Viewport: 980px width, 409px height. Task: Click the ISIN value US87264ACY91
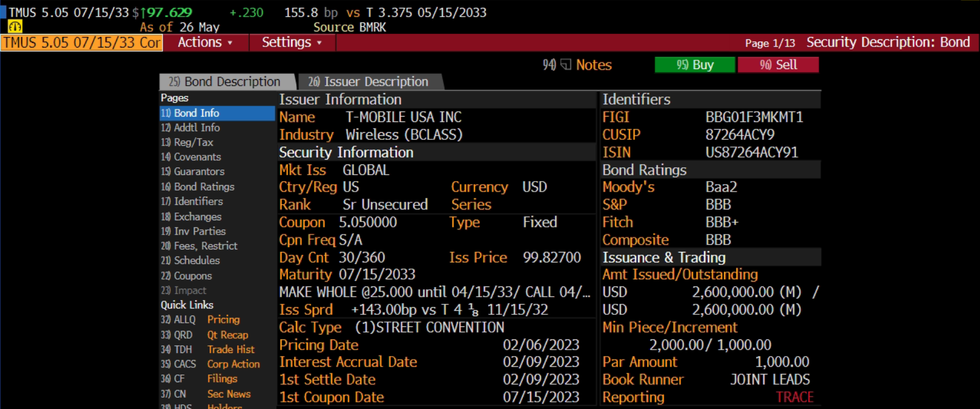[x=751, y=152]
